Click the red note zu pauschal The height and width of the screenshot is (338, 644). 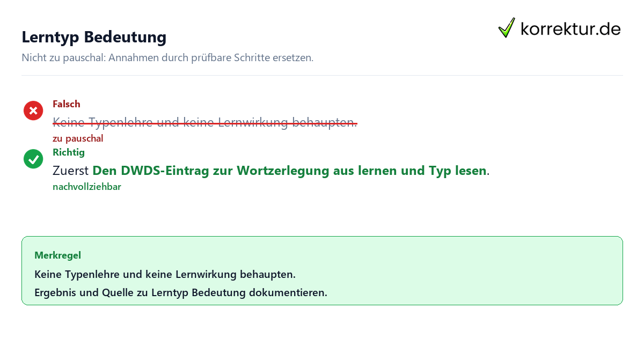[x=78, y=138]
